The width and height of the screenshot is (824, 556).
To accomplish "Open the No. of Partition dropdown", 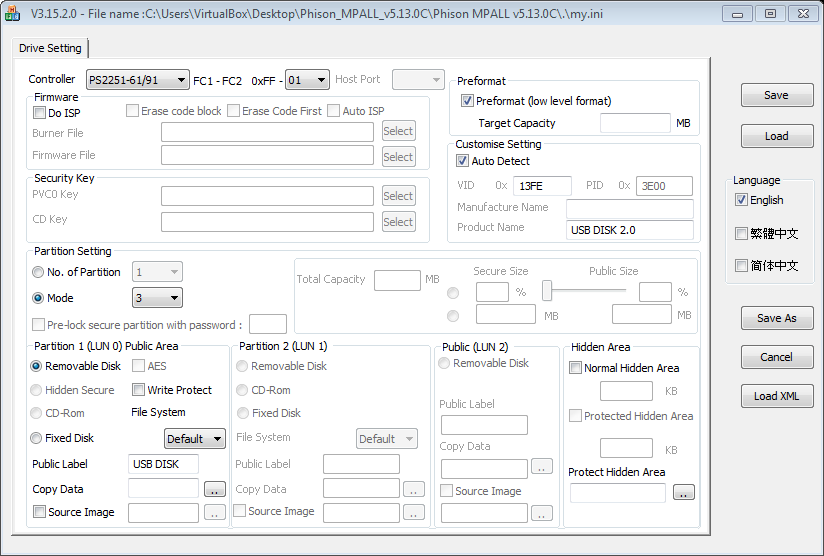I will [158, 272].
